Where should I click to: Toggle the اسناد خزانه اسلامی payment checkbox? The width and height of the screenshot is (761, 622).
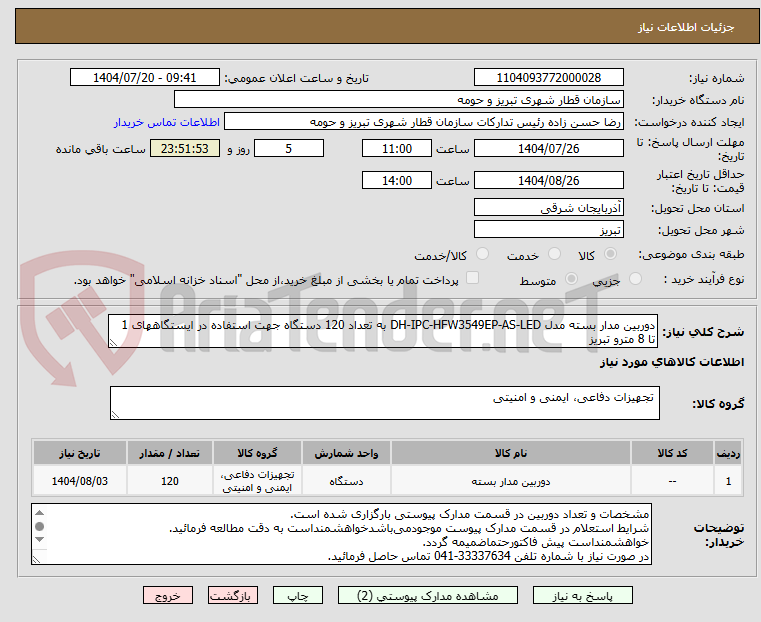(x=472, y=278)
